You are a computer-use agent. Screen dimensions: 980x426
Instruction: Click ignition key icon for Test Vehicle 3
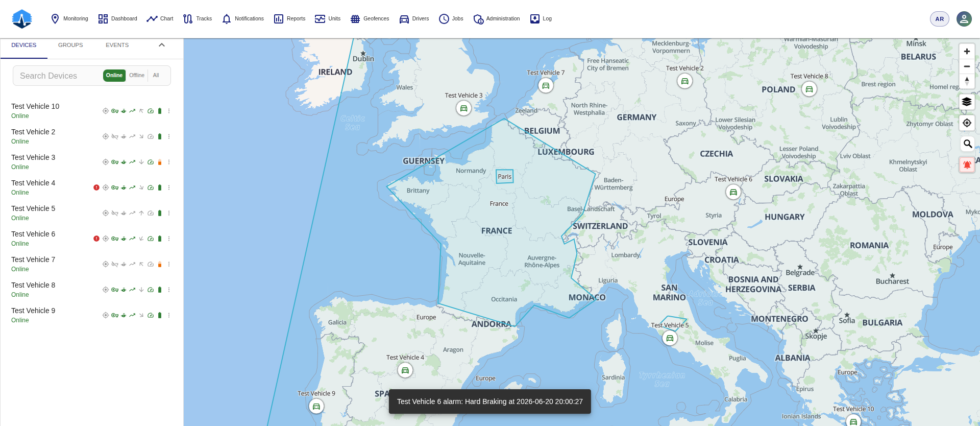pyautogui.click(x=115, y=162)
